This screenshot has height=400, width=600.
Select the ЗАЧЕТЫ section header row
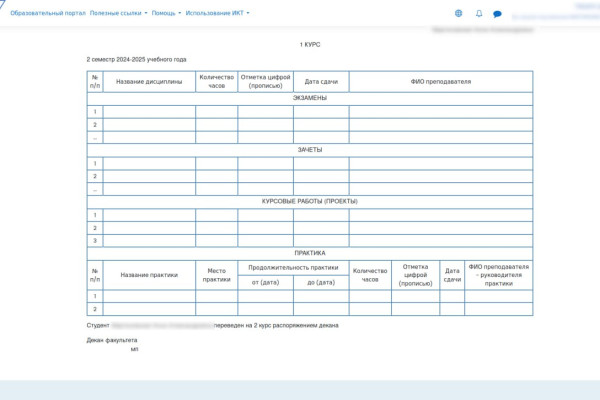click(x=310, y=150)
